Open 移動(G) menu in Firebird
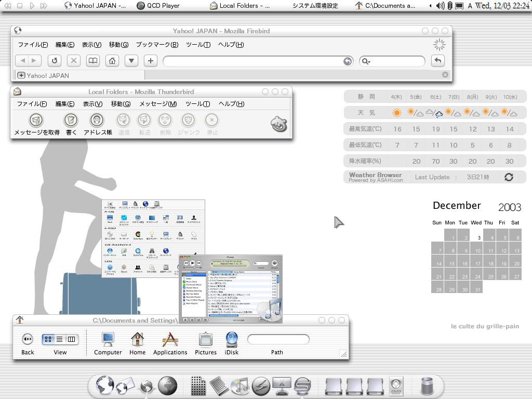532x399 pixels. click(119, 45)
